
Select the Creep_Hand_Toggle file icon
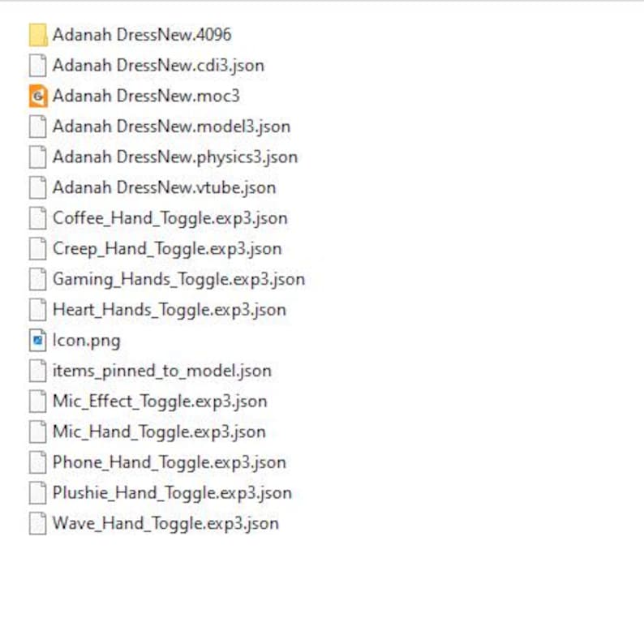click(38, 249)
